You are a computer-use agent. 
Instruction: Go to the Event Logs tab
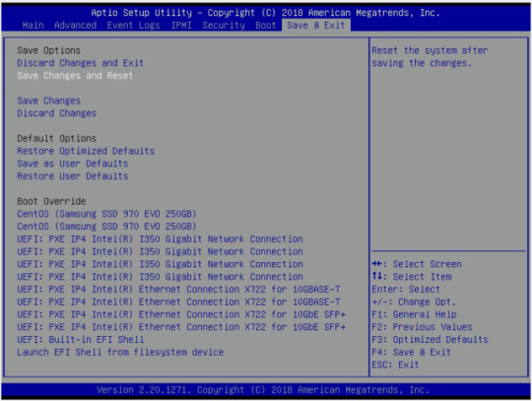coord(133,26)
